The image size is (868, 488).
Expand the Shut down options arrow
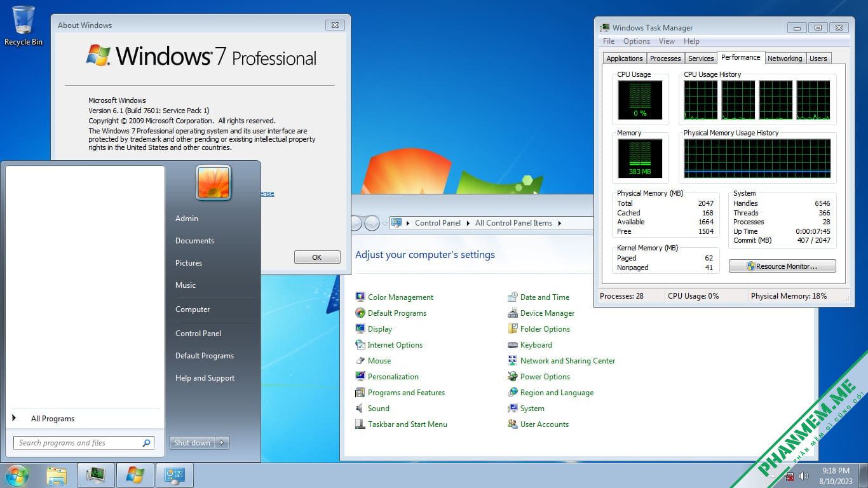222,443
